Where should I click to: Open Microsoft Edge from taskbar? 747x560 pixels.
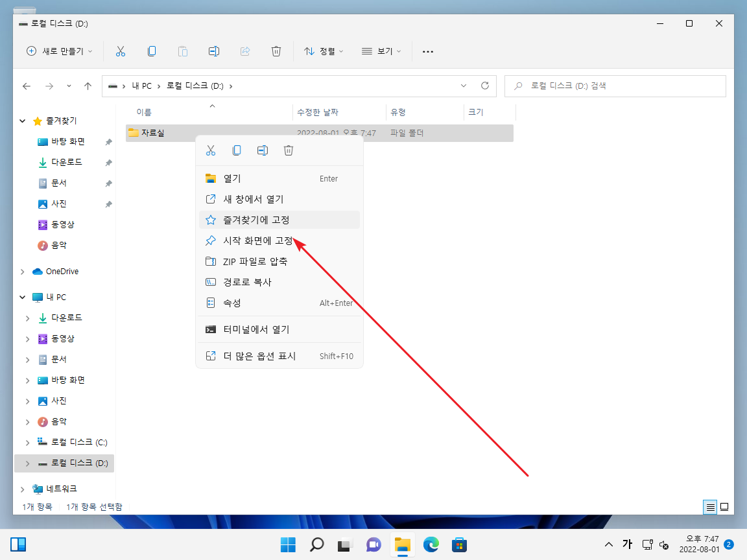(431, 544)
